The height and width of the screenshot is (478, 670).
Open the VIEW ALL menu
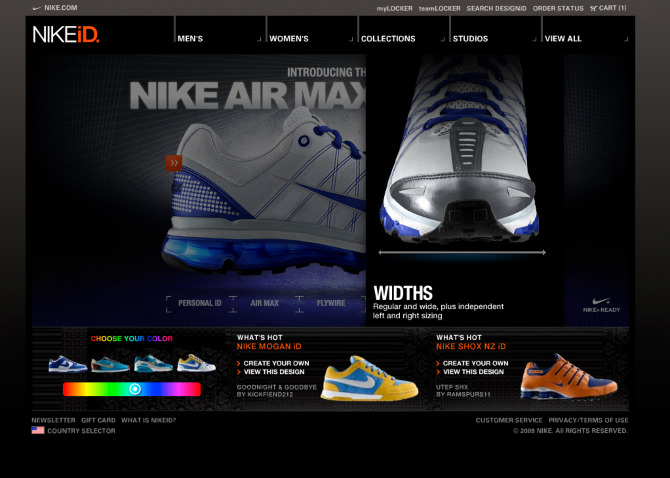coord(563,39)
